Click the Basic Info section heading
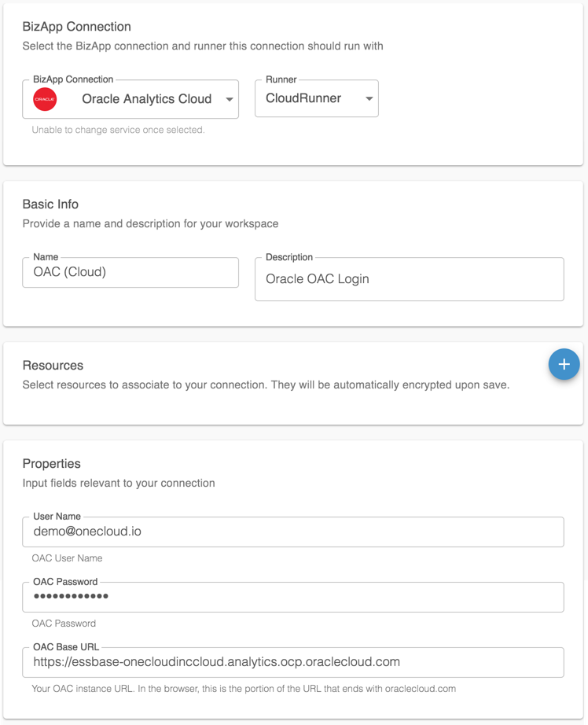 click(x=50, y=204)
